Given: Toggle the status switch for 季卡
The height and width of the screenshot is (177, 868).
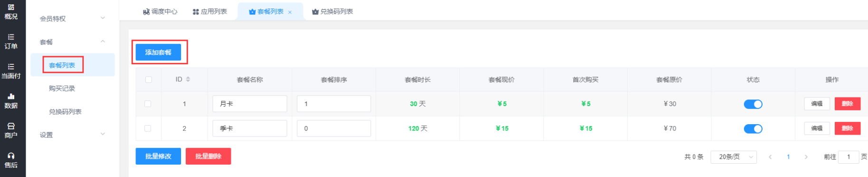Looking at the screenshot, I should [753, 128].
